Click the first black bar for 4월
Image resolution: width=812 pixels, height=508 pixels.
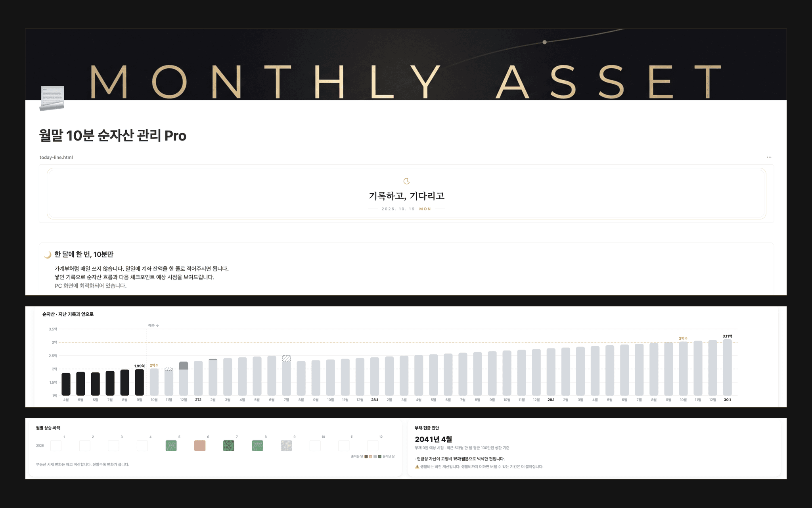[66, 384]
